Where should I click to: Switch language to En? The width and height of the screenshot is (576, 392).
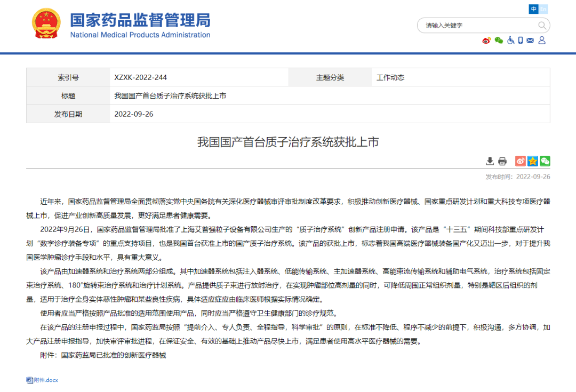coord(543,9)
